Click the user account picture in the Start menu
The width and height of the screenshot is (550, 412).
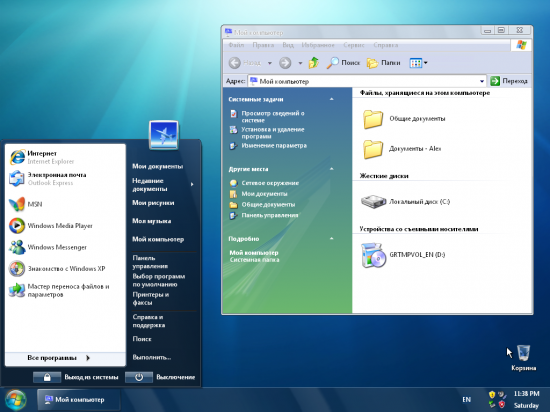(164, 135)
